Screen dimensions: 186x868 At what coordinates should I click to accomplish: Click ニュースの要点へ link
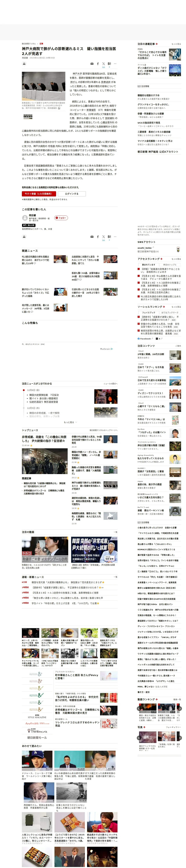[x=110, y=384]
